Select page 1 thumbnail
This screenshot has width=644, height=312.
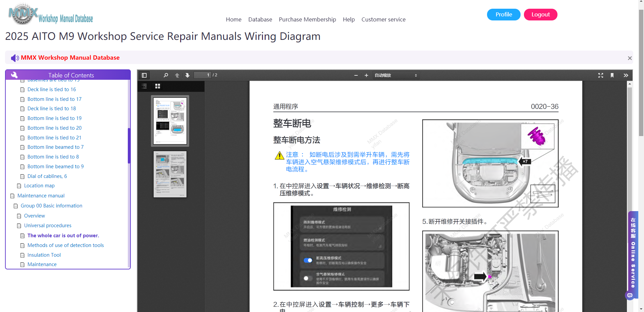(x=170, y=121)
